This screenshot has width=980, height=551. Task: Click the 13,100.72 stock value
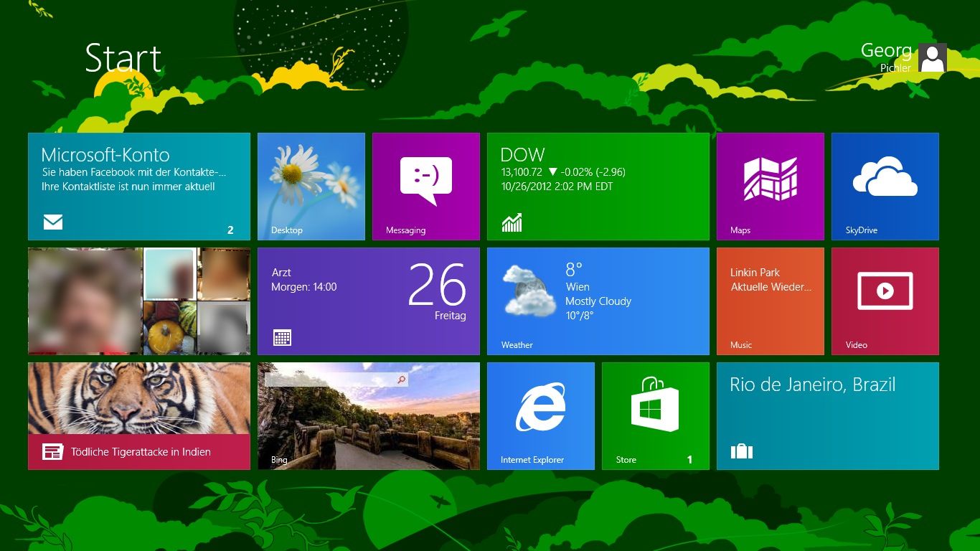coord(522,172)
